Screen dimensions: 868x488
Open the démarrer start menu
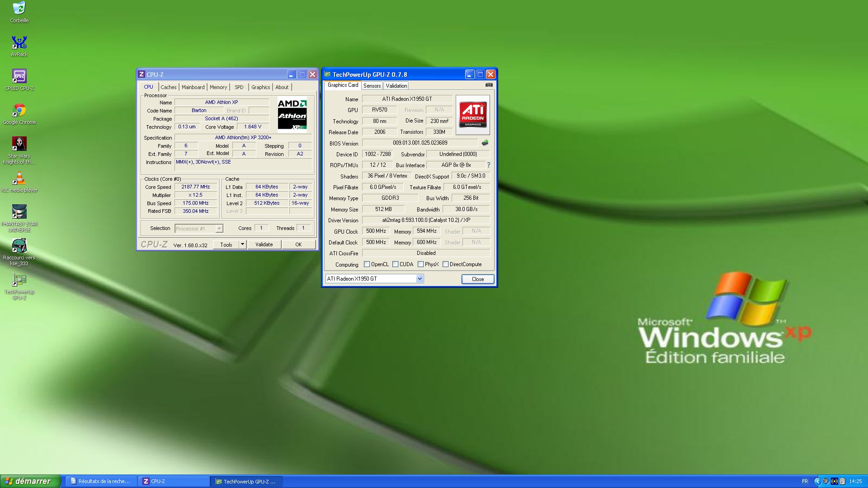pos(30,481)
